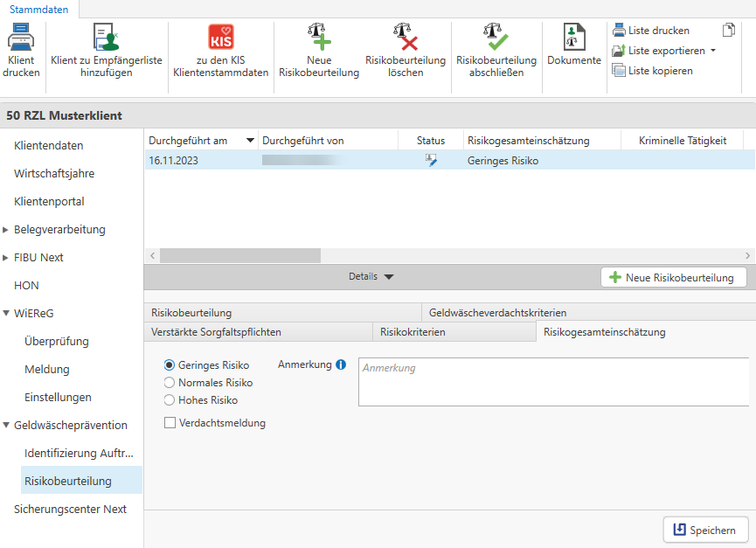
Task: Select the Hohes Risiko radio button
Action: tap(170, 400)
